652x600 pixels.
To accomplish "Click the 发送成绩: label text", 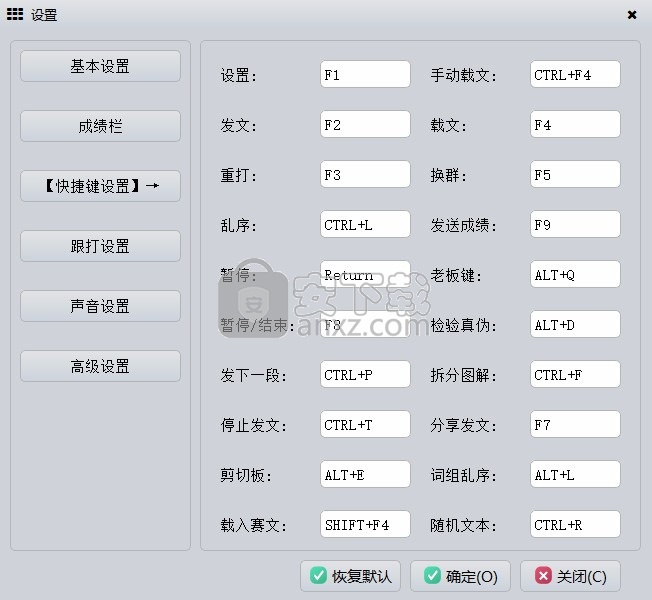I will [x=464, y=226].
